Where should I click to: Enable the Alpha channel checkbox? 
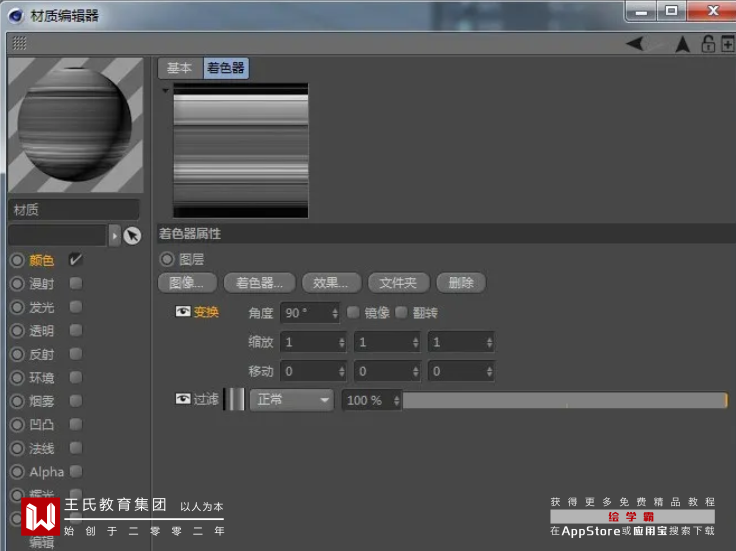(76, 471)
